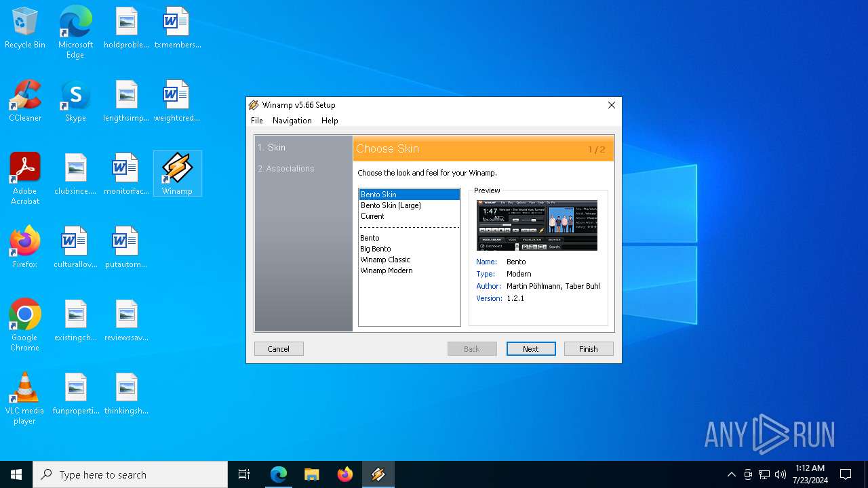This screenshot has width=868, height=488.
Task: Open the Help menu
Action: click(x=330, y=121)
